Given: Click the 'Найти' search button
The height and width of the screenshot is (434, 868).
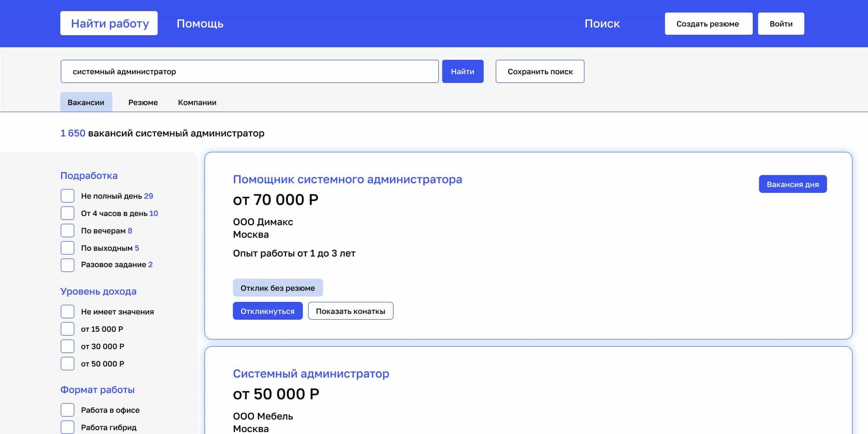Looking at the screenshot, I should [x=463, y=71].
